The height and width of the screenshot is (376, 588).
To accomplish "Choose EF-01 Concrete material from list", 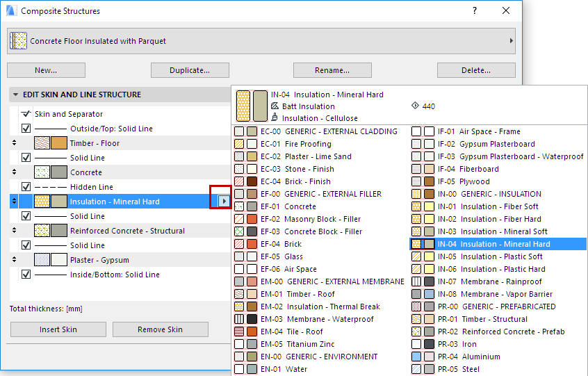I will (321, 206).
